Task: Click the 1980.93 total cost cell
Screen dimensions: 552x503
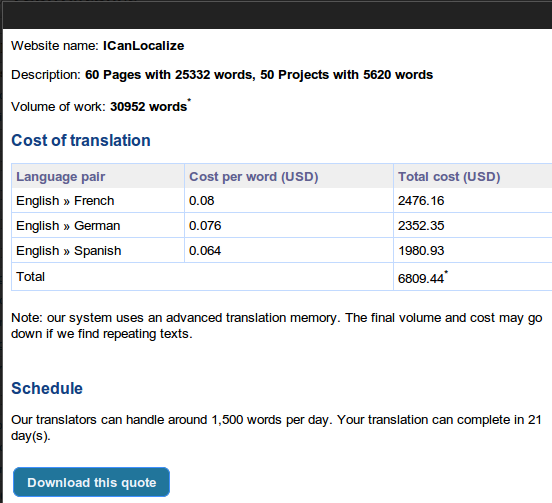Action: click(421, 251)
